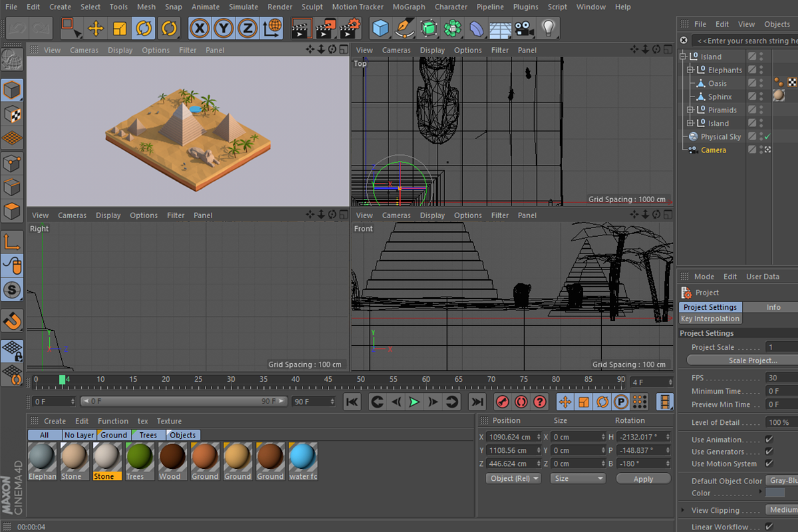This screenshot has width=798, height=532.
Task: Select All materials filter
Action: pyautogui.click(x=45, y=435)
